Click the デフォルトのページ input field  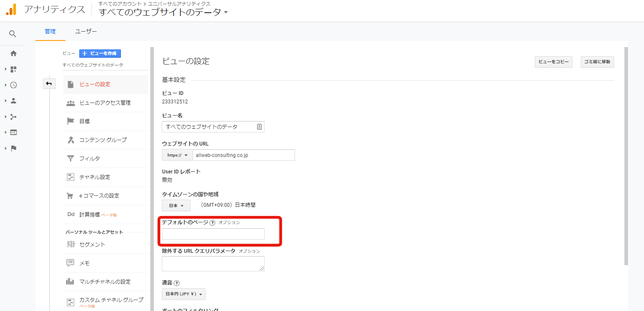coord(213,234)
